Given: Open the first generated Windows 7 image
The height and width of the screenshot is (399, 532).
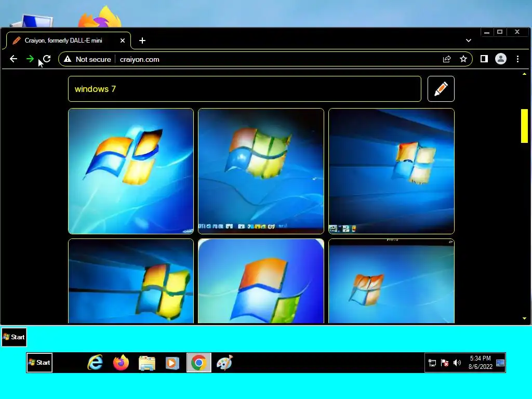Looking at the screenshot, I should point(131,171).
